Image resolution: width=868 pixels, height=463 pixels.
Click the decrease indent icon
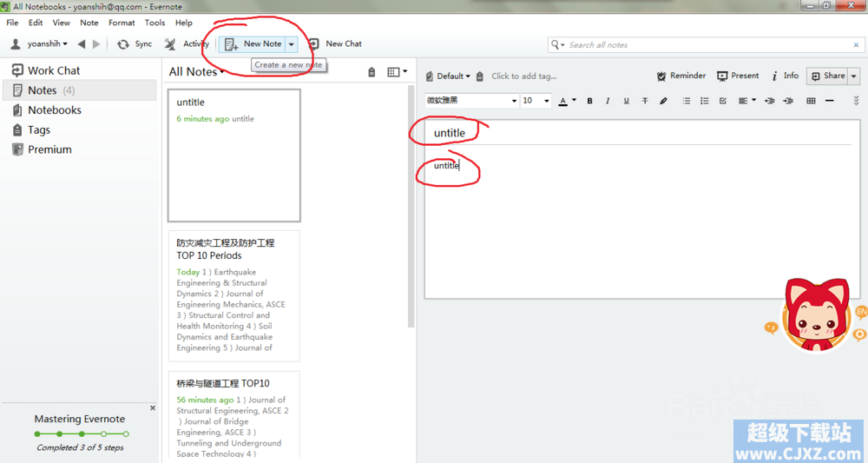tap(769, 101)
